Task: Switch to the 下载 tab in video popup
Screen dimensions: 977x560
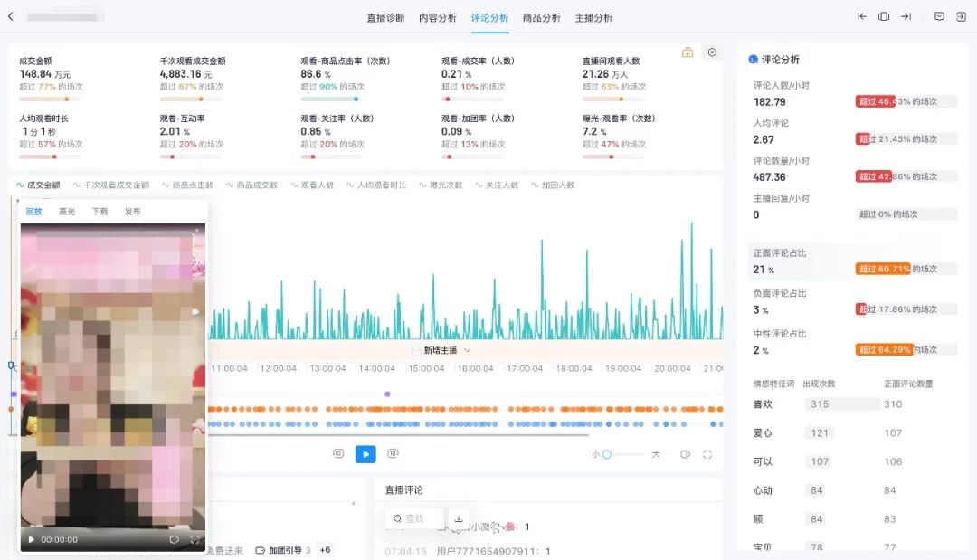Action: (100, 212)
